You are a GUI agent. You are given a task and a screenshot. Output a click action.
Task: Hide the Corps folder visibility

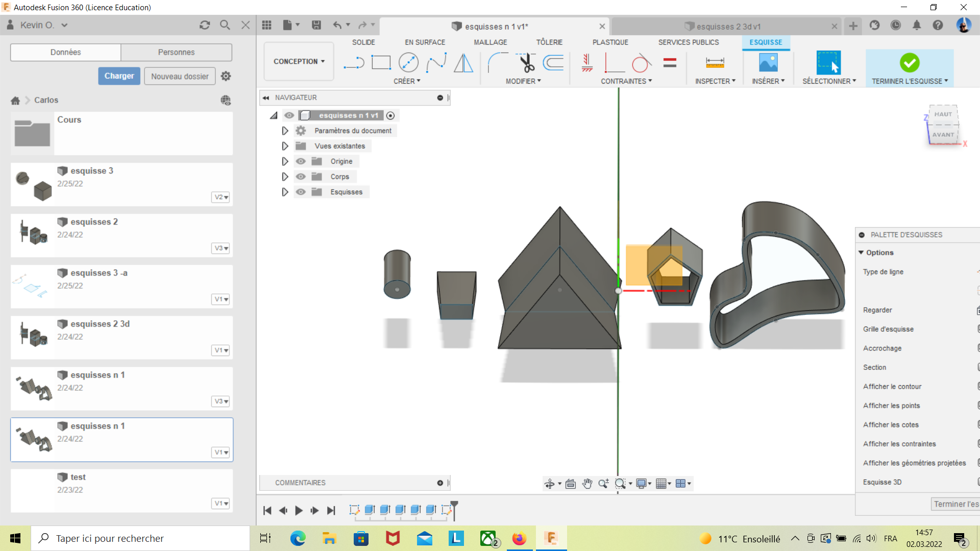point(301,177)
